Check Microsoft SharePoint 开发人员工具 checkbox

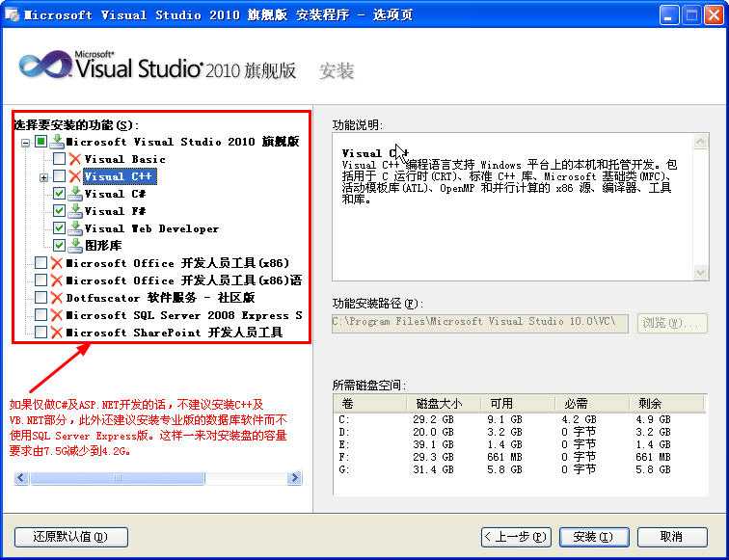click(x=40, y=332)
